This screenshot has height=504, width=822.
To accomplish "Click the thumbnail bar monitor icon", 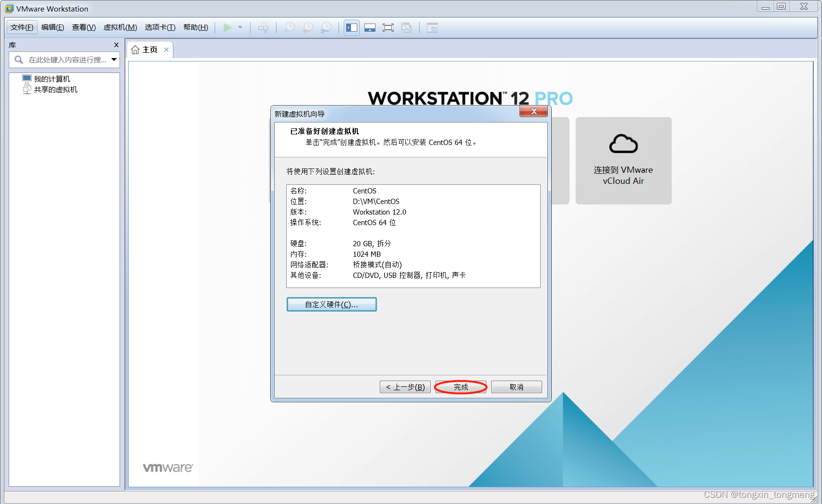I will 370,28.
